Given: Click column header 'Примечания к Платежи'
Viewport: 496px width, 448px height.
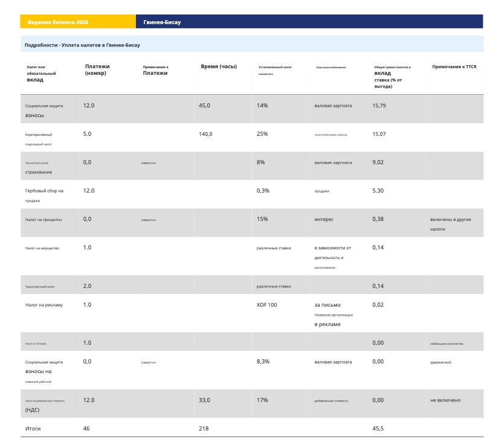Looking at the screenshot, I should pos(155,70).
